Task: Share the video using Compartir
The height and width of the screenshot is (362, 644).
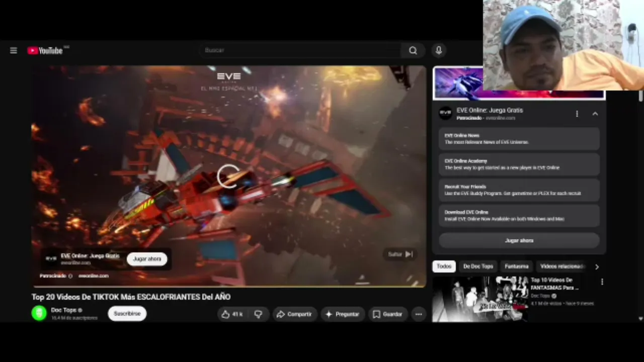Action: pyautogui.click(x=294, y=314)
